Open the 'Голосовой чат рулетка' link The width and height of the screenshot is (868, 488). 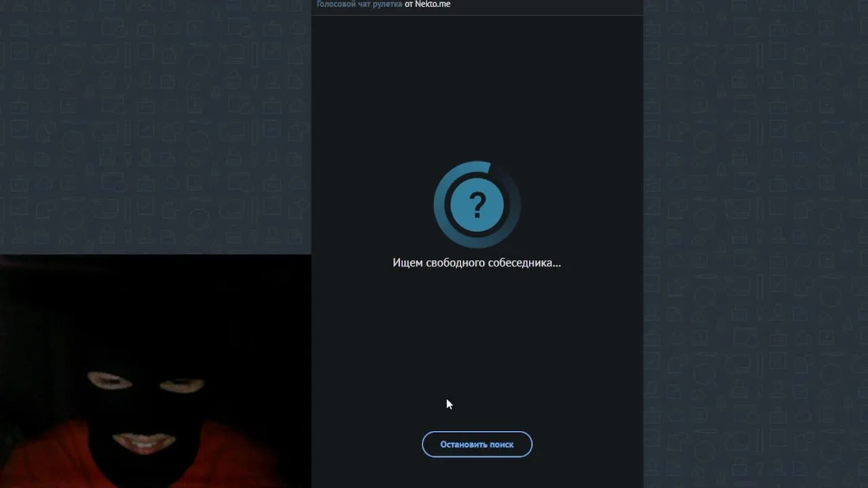tap(359, 4)
